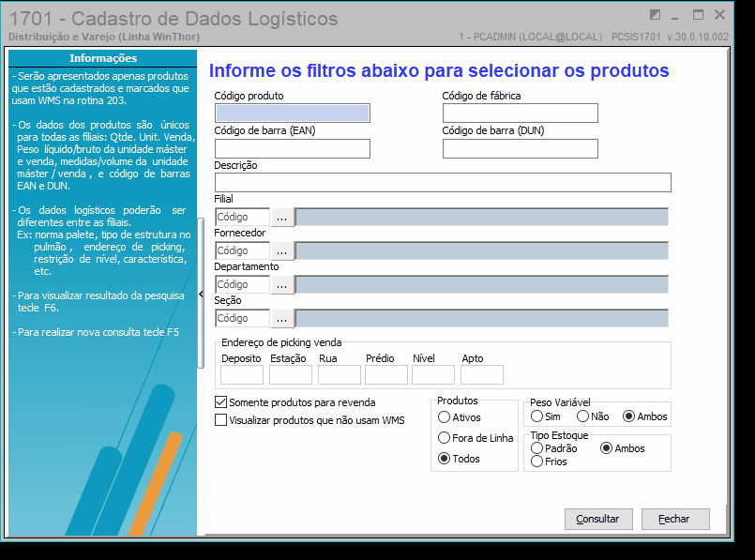Click the 'Informe os filtros abaixo' heading
The width and height of the screenshot is (755, 560).
[x=439, y=70]
